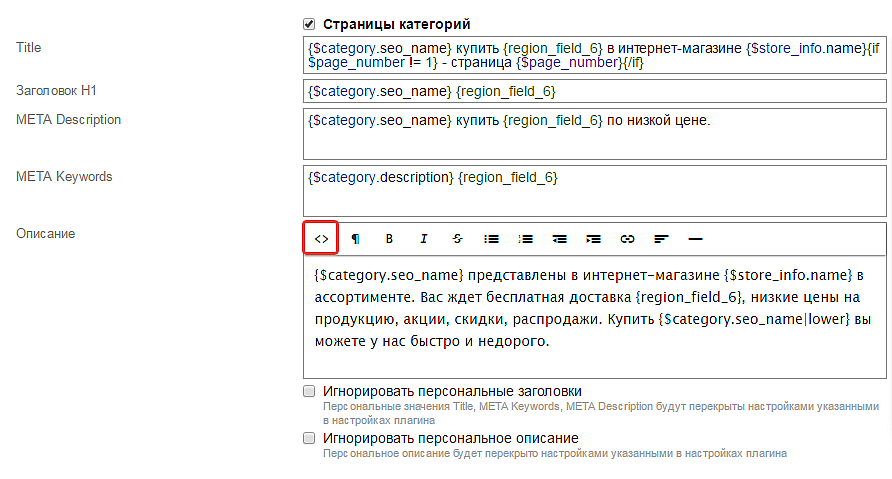This screenshot has height=479, width=892.
Task: Click the 'META Description' label
Action: tap(68, 120)
